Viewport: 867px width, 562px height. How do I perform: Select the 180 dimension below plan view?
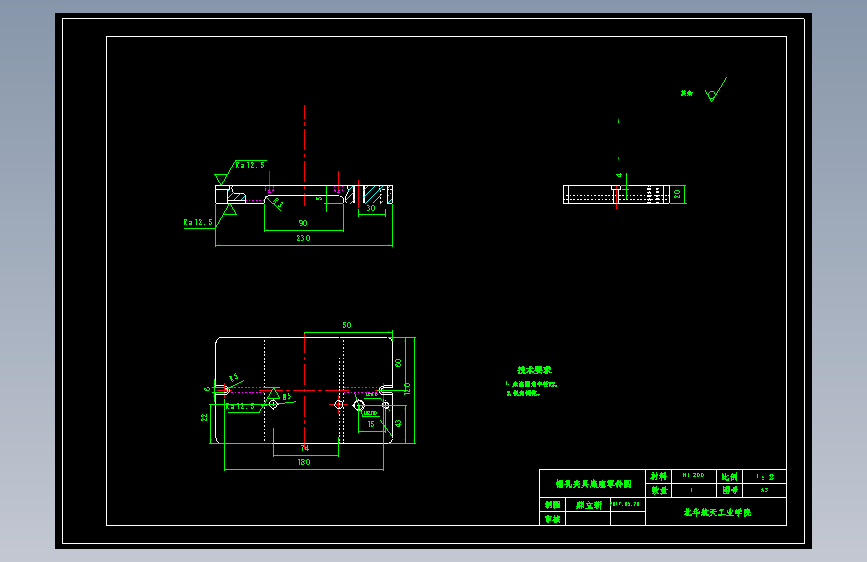click(x=304, y=462)
